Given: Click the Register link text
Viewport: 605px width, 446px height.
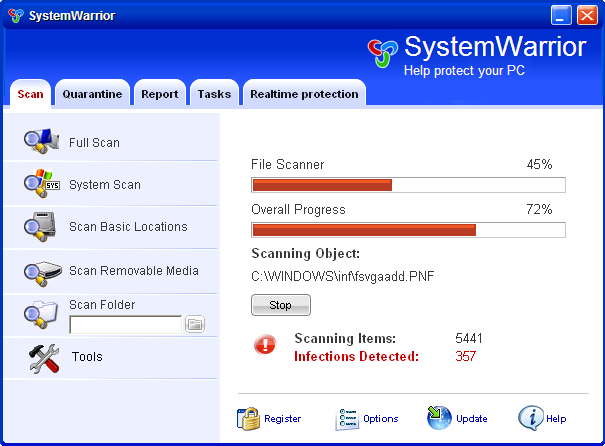Looking at the screenshot, I should pyautogui.click(x=282, y=419).
